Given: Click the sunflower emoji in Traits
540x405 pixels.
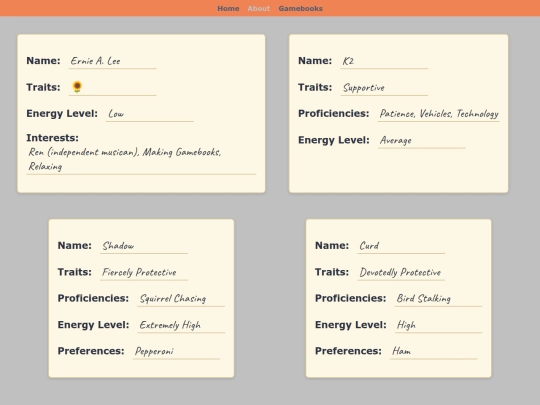Looking at the screenshot, I should (x=77, y=87).
